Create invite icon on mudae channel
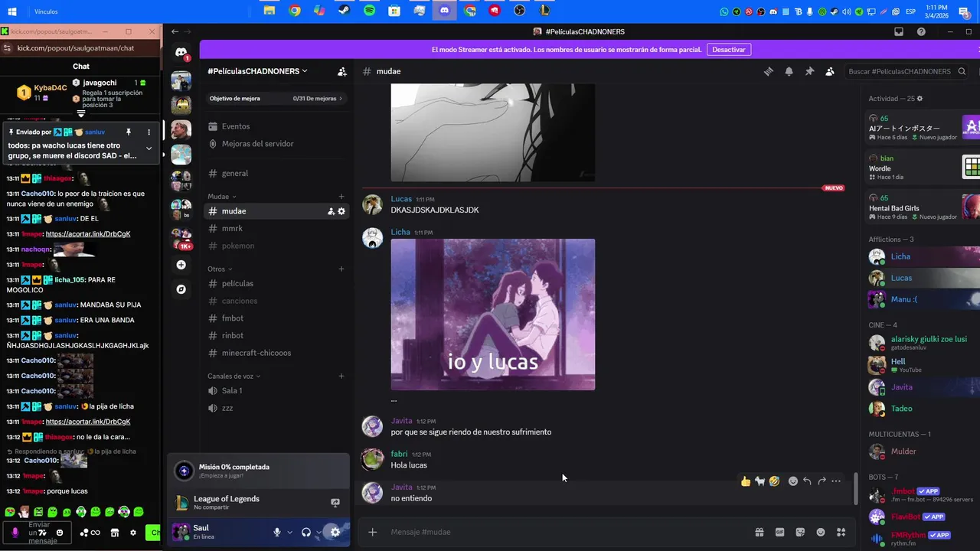 point(331,211)
